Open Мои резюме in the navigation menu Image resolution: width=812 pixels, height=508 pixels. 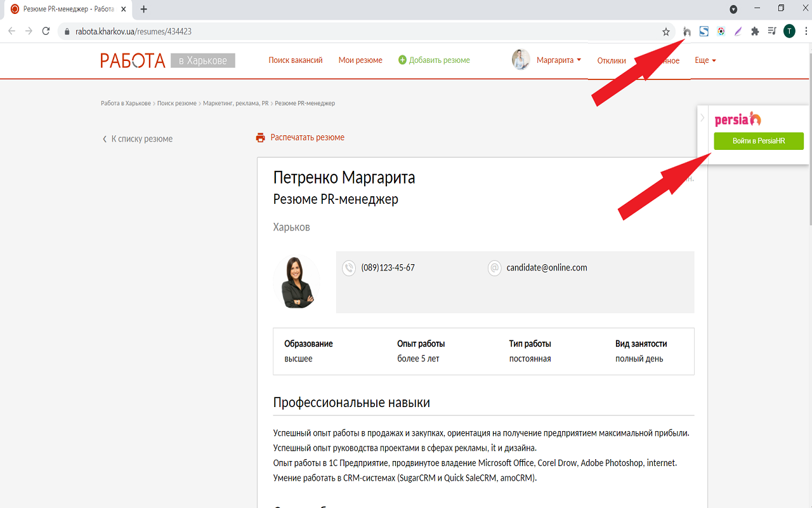pos(360,59)
